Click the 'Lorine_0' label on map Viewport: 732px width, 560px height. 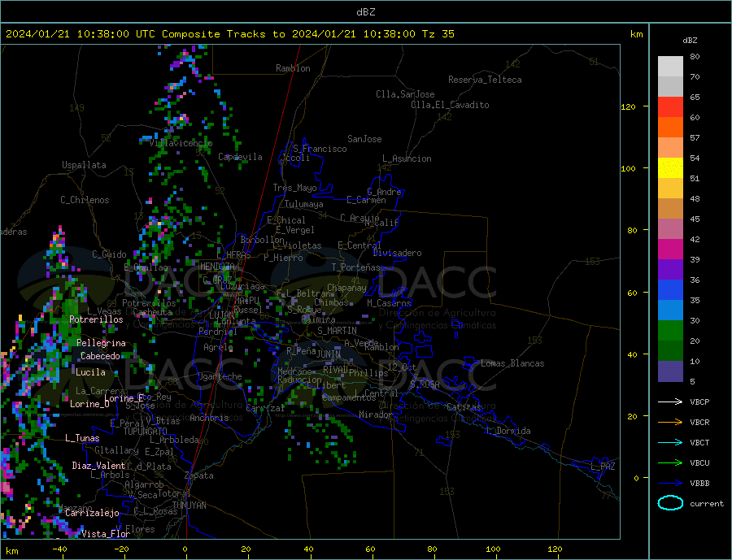point(89,404)
